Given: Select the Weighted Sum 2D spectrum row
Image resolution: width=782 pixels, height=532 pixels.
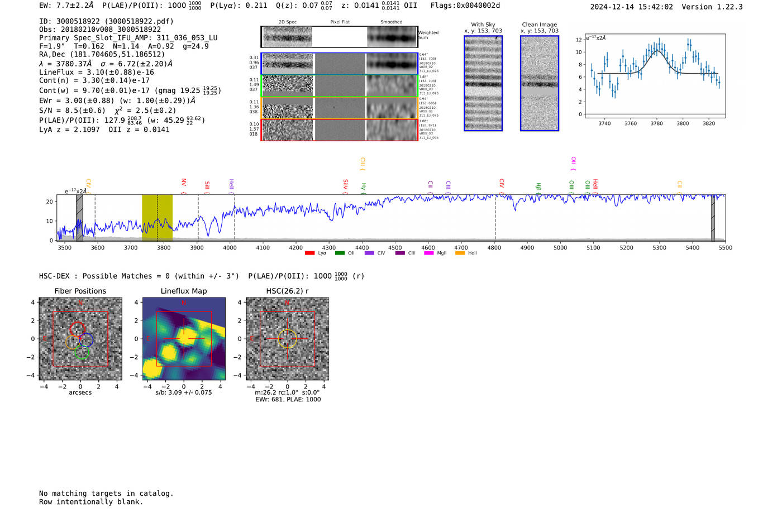Looking at the screenshot, I should (x=340, y=37).
